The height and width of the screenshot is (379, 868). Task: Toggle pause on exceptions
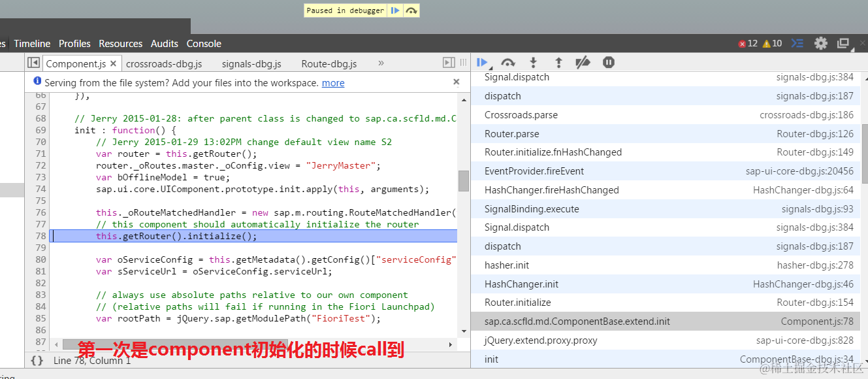609,63
